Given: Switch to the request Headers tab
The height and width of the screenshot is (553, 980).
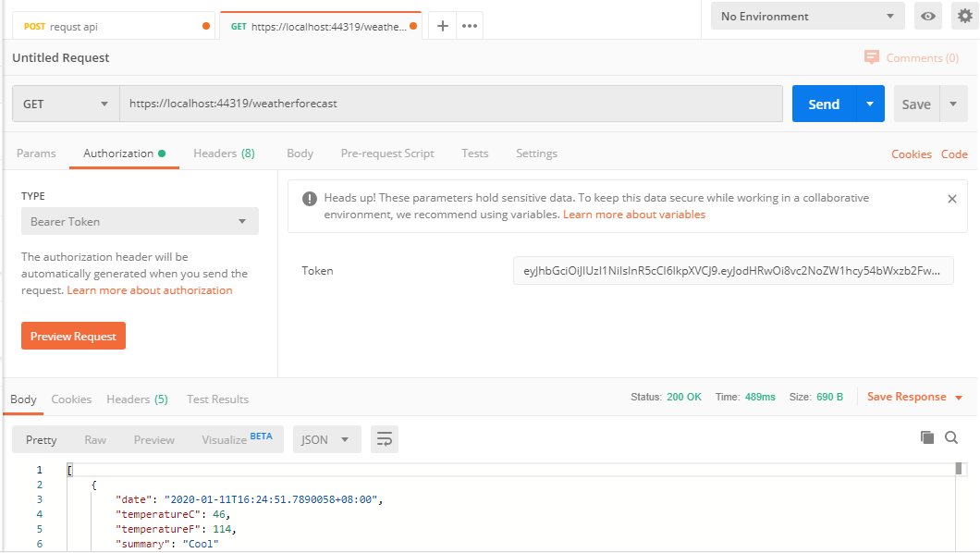Looking at the screenshot, I should [x=224, y=154].
